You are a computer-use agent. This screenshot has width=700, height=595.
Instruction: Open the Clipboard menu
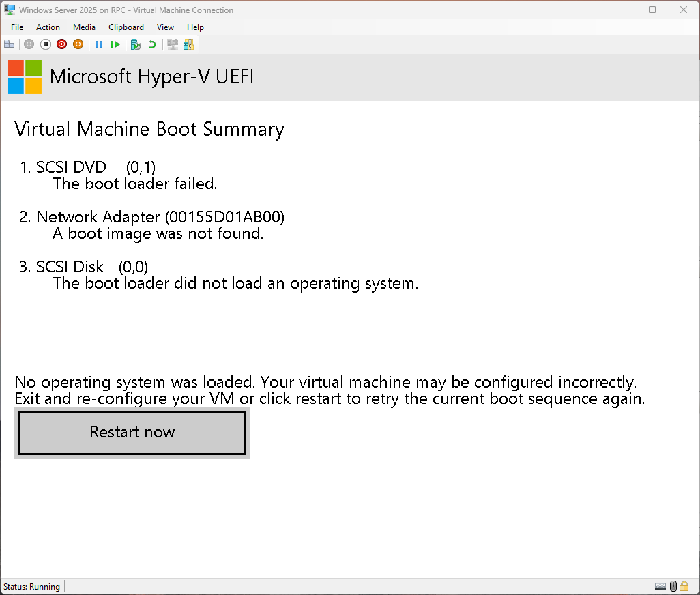coord(126,27)
